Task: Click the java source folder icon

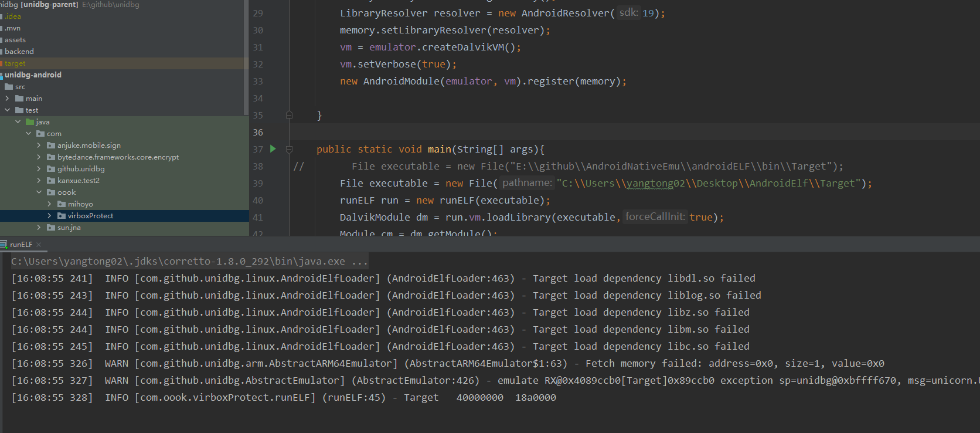Action: pyautogui.click(x=30, y=122)
